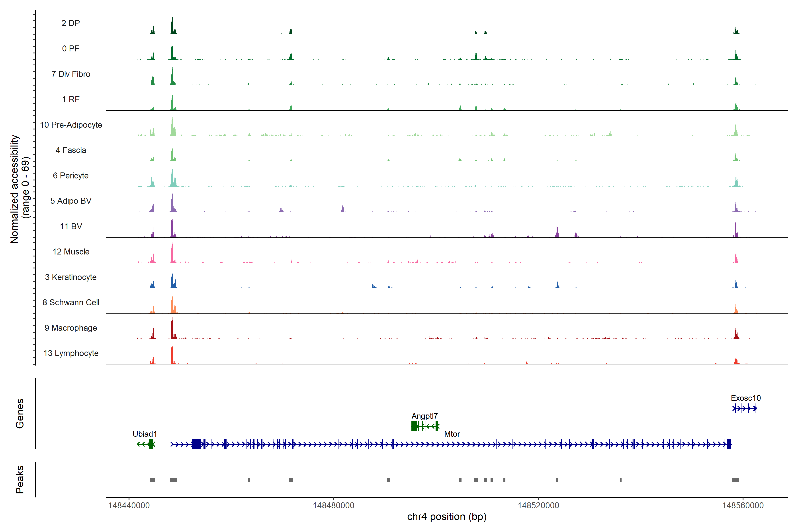This screenshot has width=798, height=532.
Task: Click the Peaks panel label
Action: (x=20, y=479)
